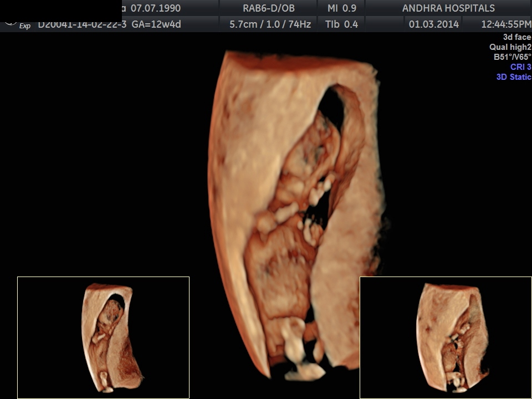The image size is (532, 399).
Task: Click the 'Qual high2' quality setting
Action: pos(510,47)
